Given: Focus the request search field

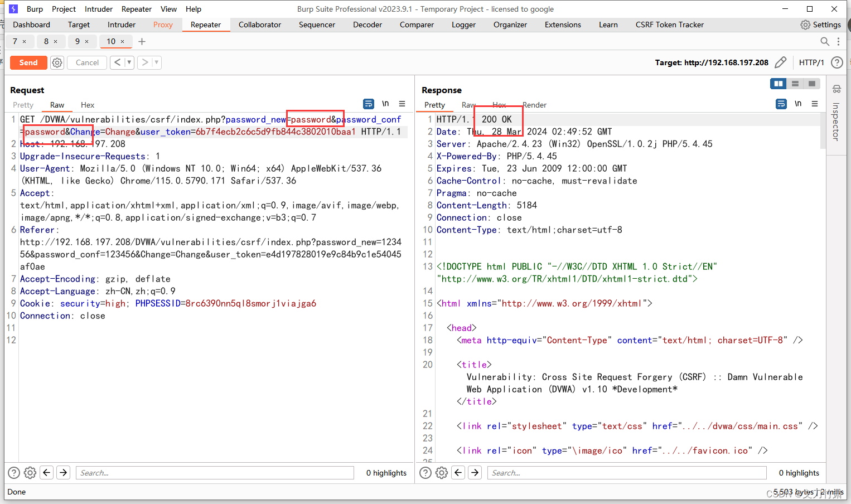Looking at the screenshot, I should click(x=215, y=473).
